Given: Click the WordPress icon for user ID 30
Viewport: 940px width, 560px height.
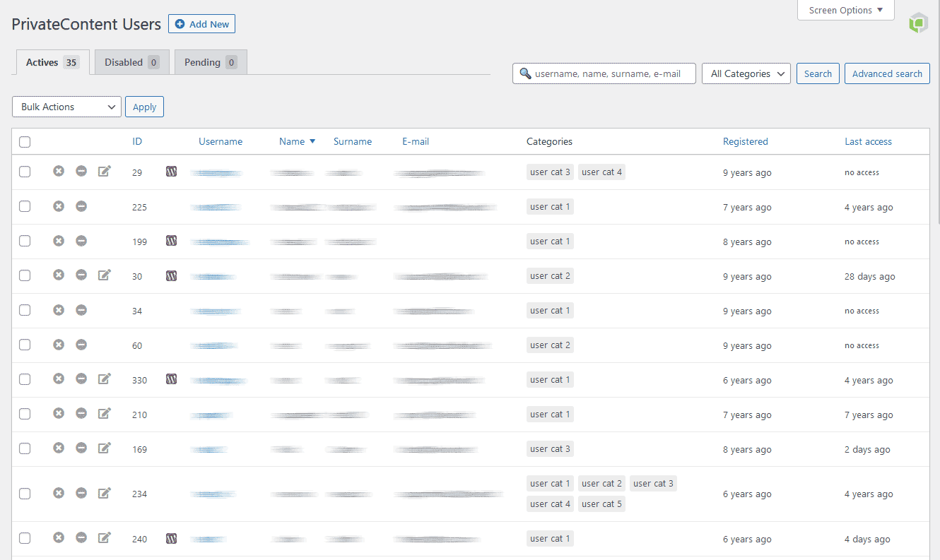Looking at the screenshot, I should [x=171, y=275].
